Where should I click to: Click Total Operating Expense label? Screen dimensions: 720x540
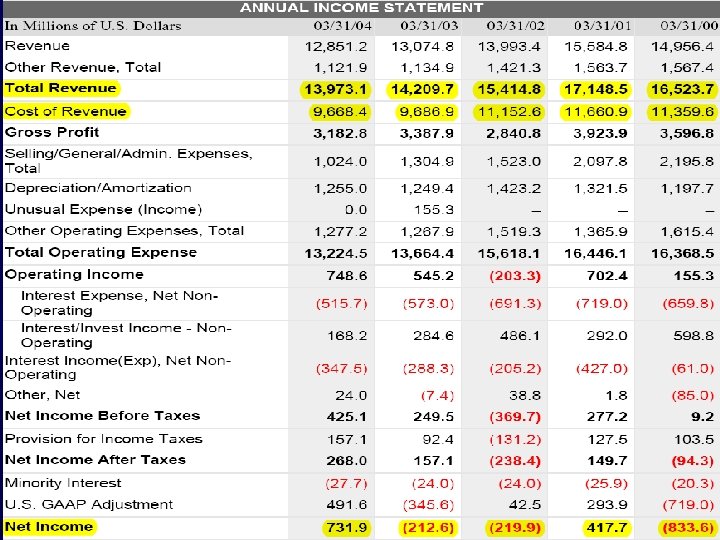tap(101, 253)
